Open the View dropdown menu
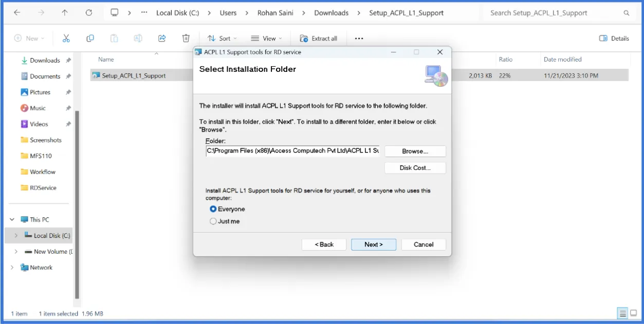The width and height of the screenshot is (644, 324). tap(266, 39)
